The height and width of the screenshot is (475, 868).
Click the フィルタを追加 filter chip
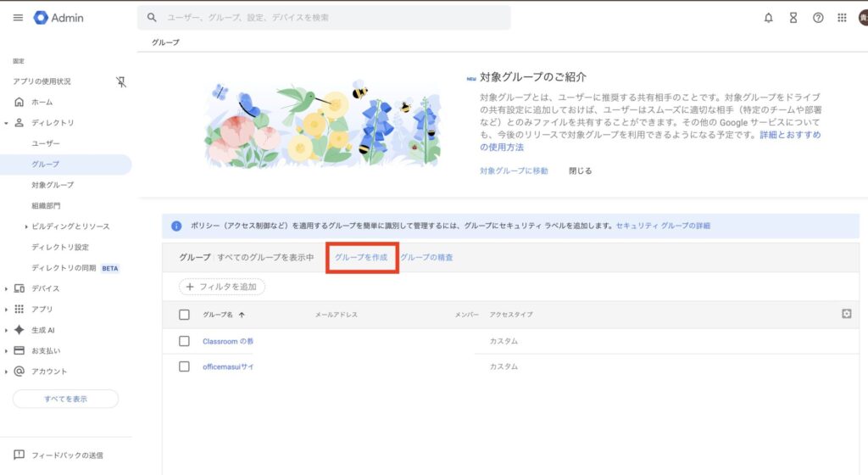(222, 287)
